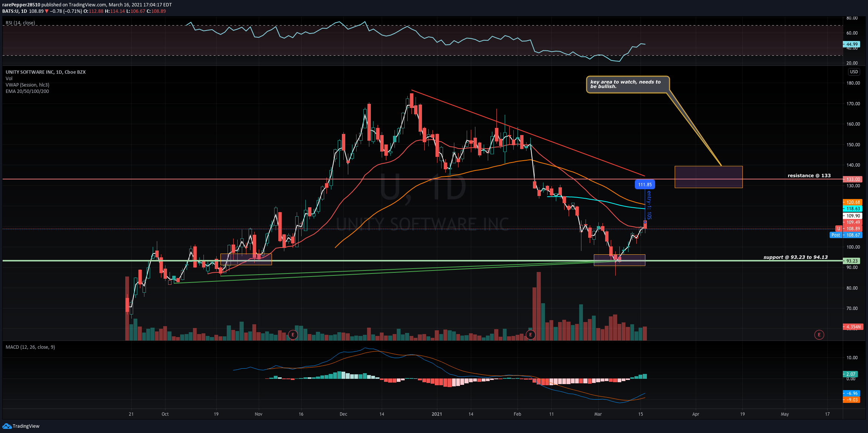Select the RSI (14, close) indicator label
868x433 pixels.
(20, 23)
